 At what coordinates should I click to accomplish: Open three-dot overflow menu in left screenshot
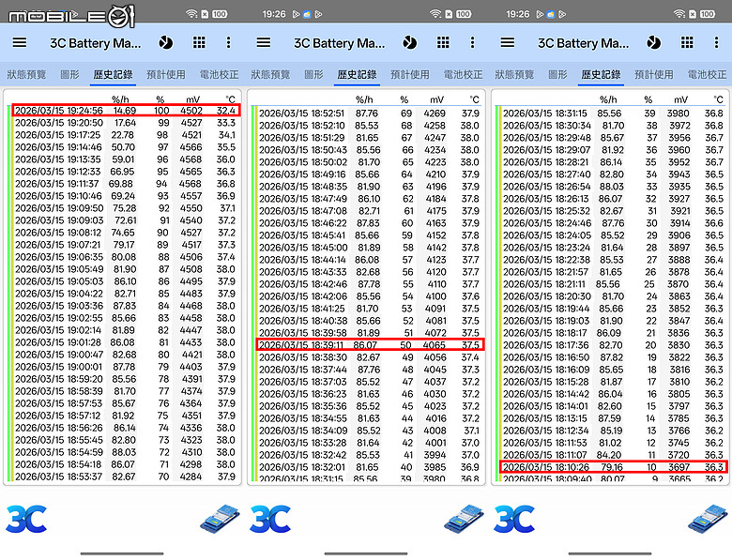(228, 43)
